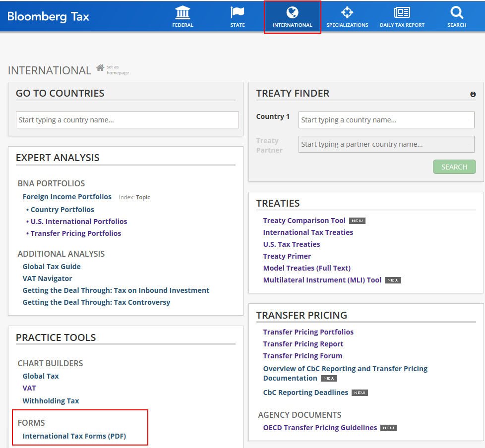Open the Daily Tax Report newspaper icon
Screen dimensions: 485x448
coord(402,13)
